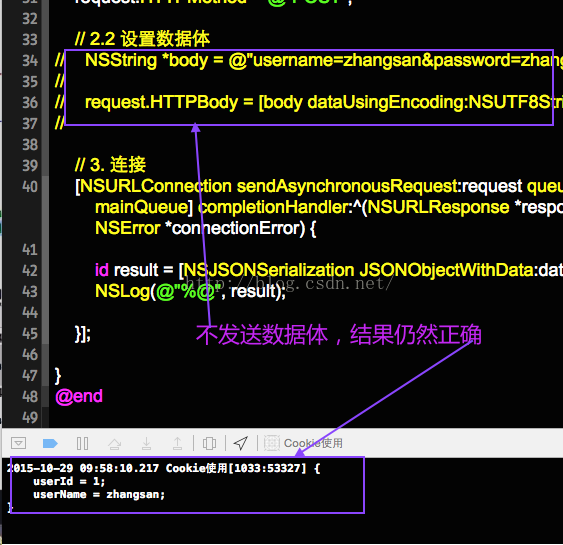
Task: Set breakpoint on line number 34
Action: pos(30,61)
